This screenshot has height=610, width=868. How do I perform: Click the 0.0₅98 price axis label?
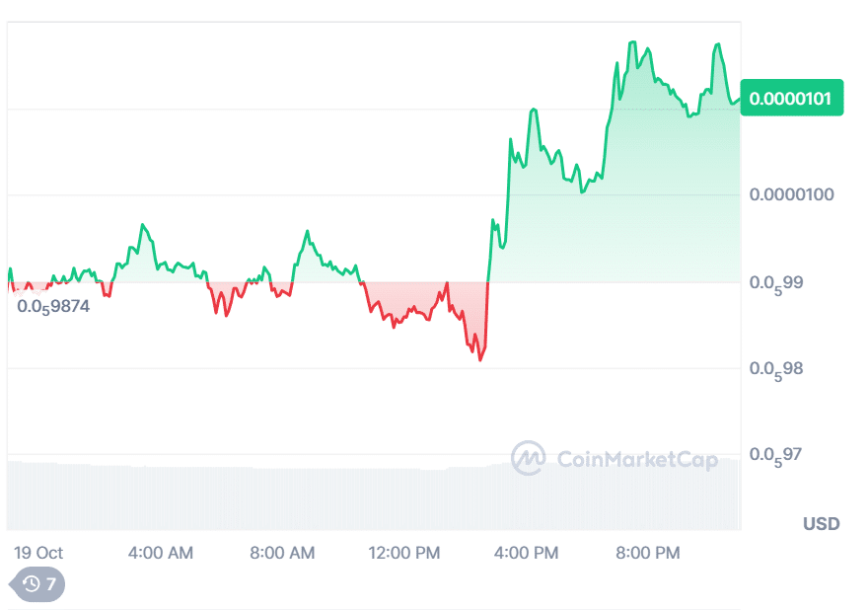(775, 369)
